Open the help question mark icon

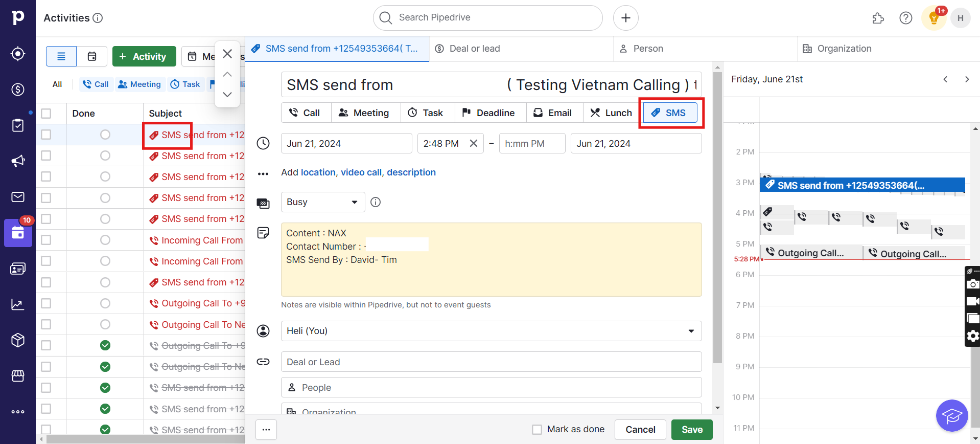coord(906,18)
